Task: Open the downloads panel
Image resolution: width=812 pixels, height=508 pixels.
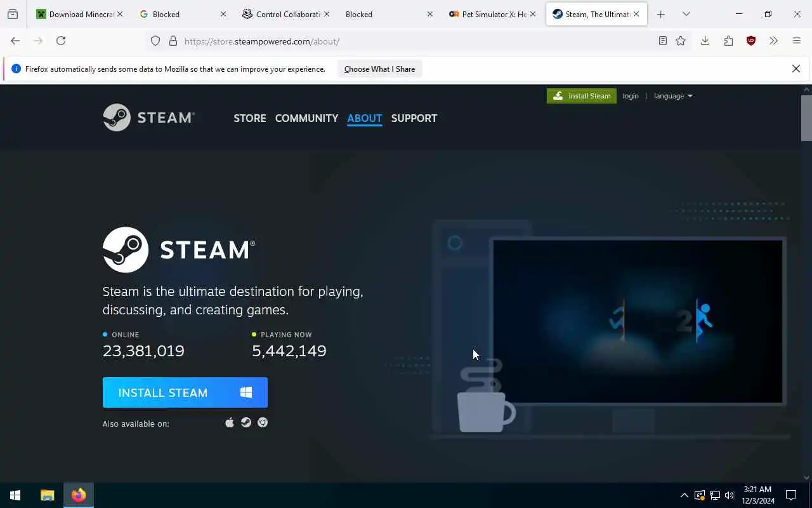Action: (705, 41)
